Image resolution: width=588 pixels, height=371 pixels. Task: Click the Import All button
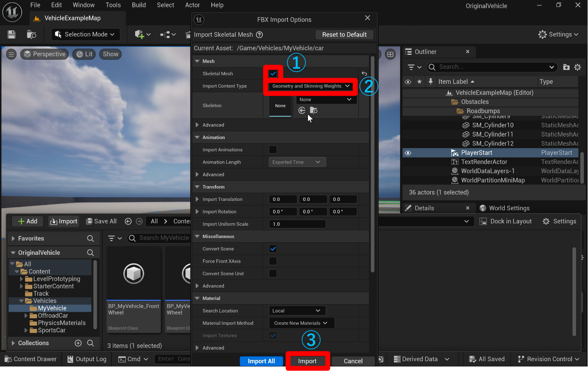[x=261, y=361]
